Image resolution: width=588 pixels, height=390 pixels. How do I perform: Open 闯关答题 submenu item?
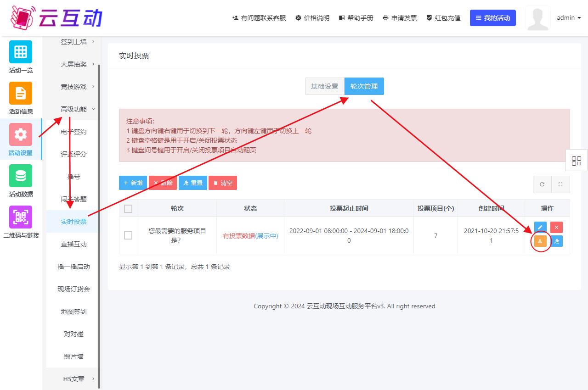pyautogui.click(x=73, y=199)
